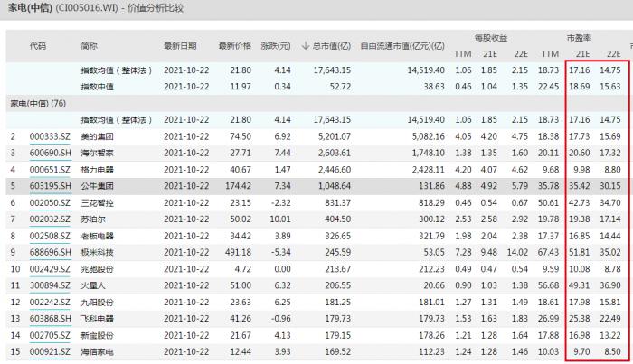Click the index median value 52.72
The image size is (633, 364).
pos(340,87)
